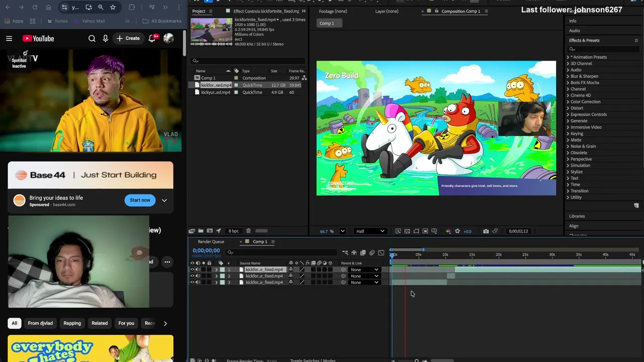Click the viewer exposure value +0.0
Image resolution: width=644 pixels, height=362 pixels.
(x=467, y=231)
